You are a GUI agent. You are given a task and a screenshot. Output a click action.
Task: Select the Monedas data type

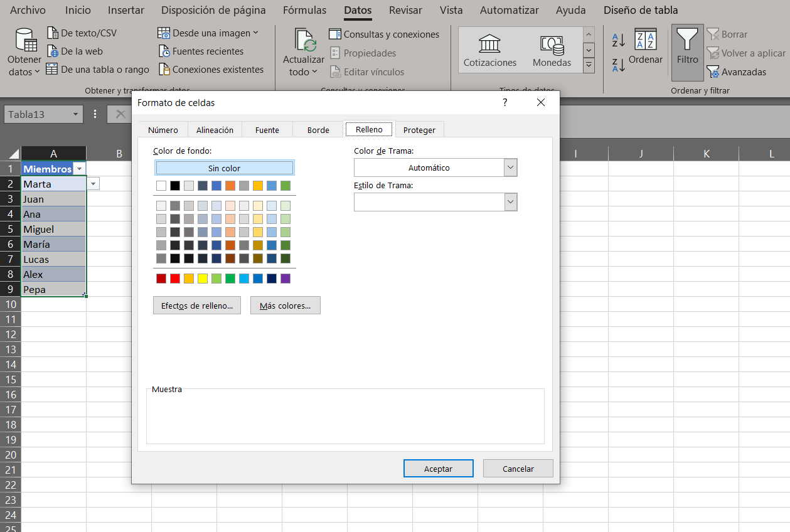(552, 50)
